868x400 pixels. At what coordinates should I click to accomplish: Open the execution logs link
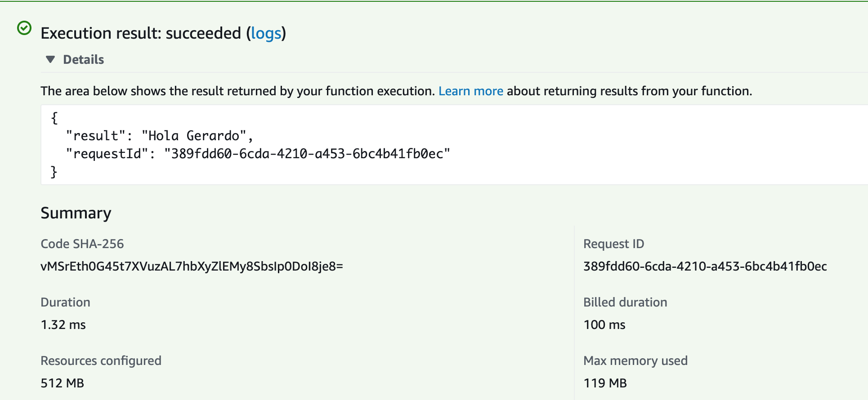pyautogui.click(x=266, y=33)
